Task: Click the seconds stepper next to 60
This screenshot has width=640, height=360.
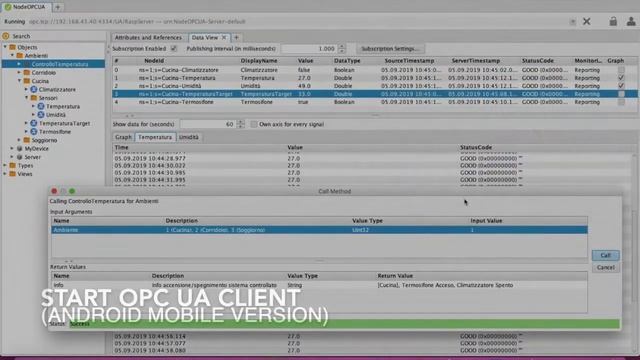Action: 240,124
